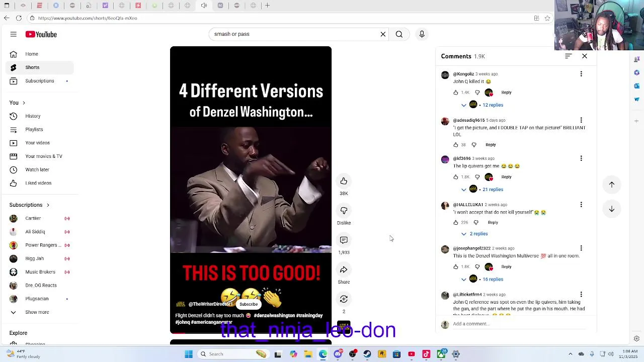Clear the search text with the X icon
Image resolution: width=644 pixels, height=362 pixels.
tap(383, 34)
